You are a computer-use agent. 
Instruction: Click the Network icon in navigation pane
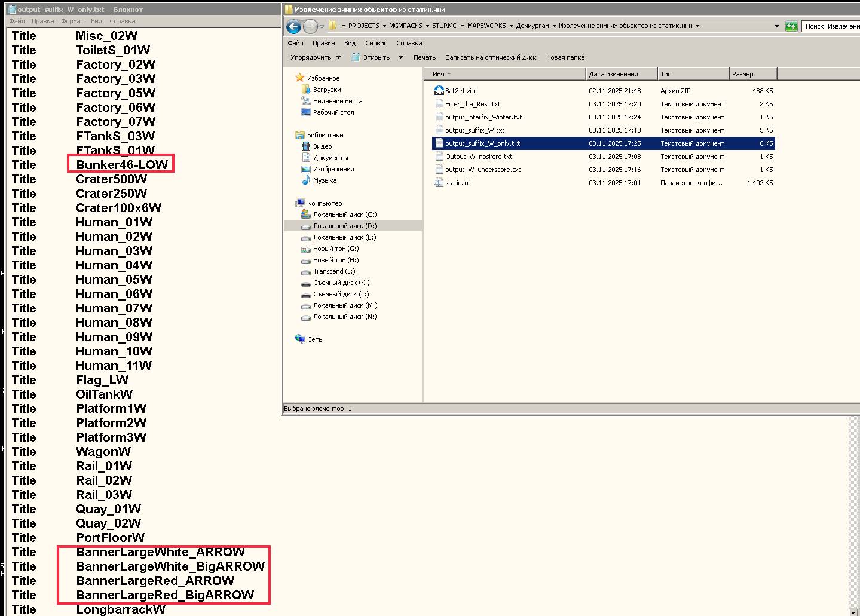tap(300, 339)
